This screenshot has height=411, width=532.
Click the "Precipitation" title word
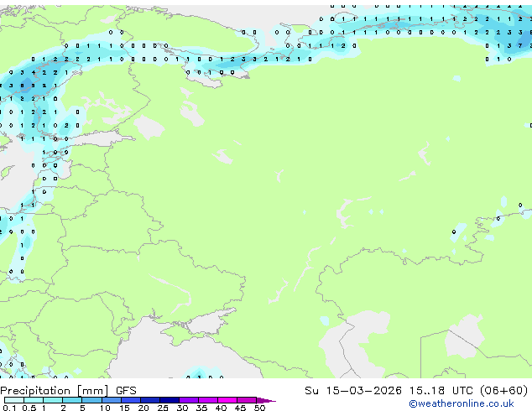point(35,391)
